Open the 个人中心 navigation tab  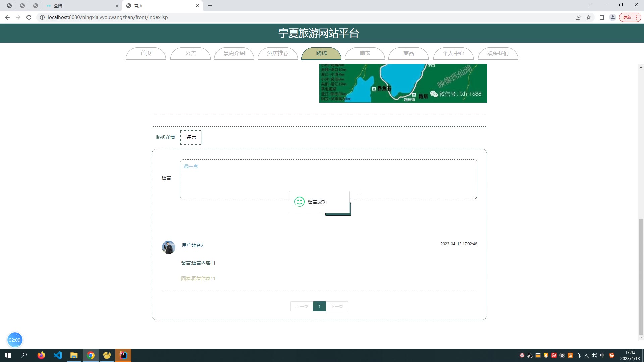pyautogui.click(x=453, y=53)
